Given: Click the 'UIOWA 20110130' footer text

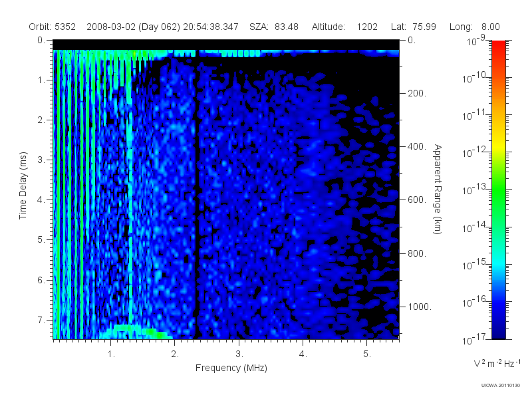Looking at the screenshot, I should (501, 385).
